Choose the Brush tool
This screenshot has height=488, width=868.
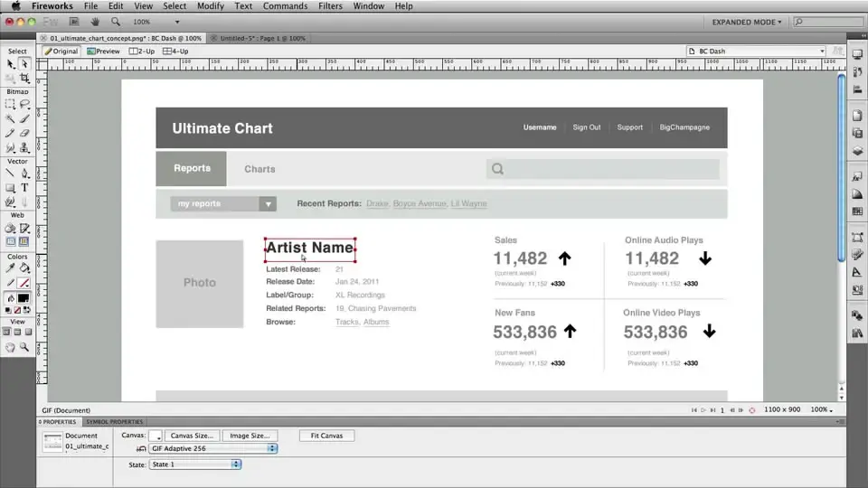tap(24, 119)
